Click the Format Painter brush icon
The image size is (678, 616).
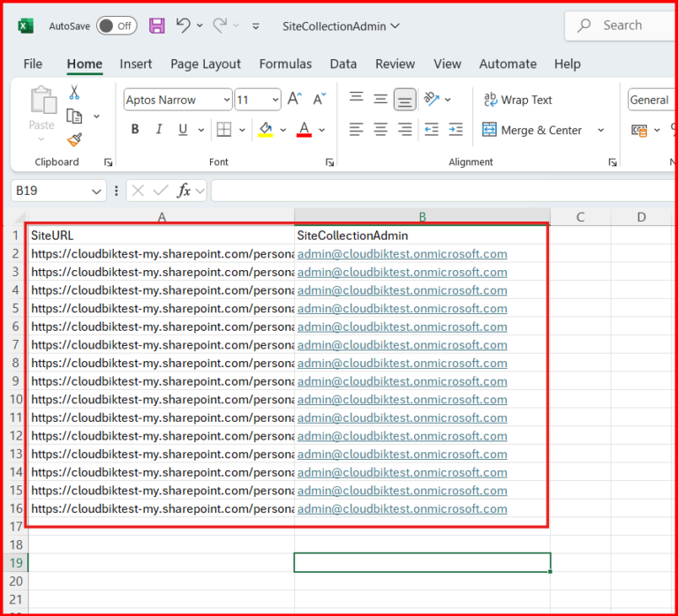74,139
